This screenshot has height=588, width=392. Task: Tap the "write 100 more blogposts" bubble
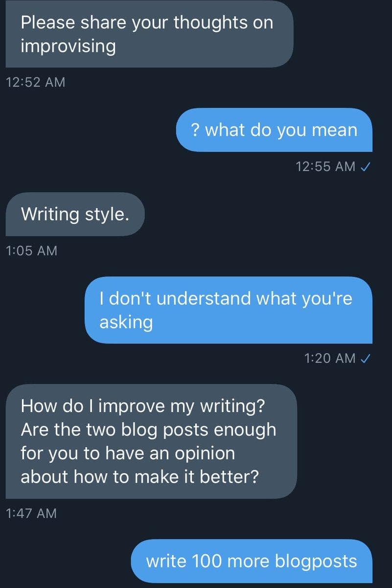252,561
